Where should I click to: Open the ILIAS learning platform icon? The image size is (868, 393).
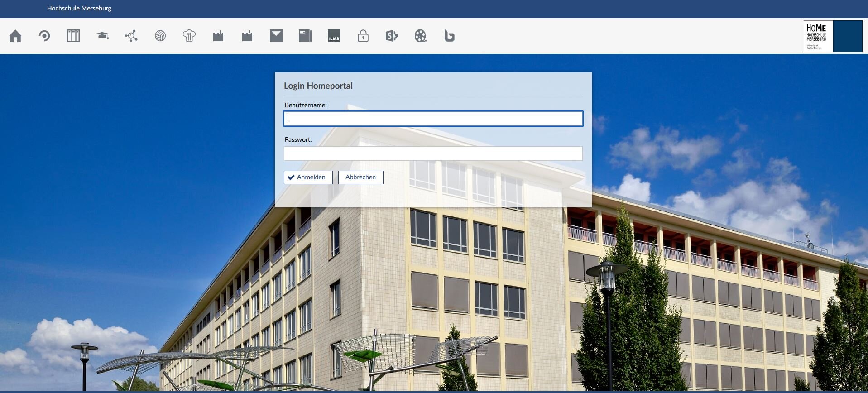(x=334, y=36)
